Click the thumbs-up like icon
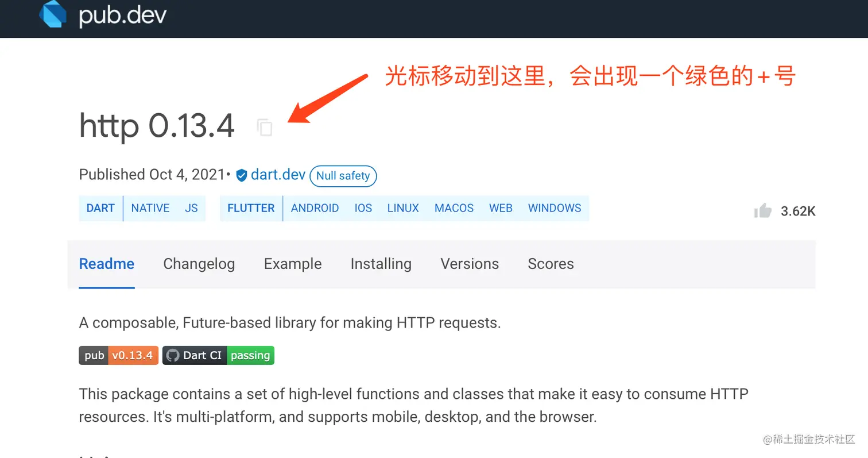The height and width of the screenshot is (458, 868). [x=763, y=211]
